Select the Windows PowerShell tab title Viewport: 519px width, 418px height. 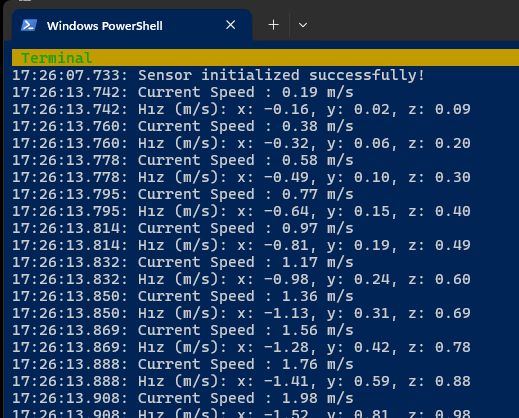[x=105, y=26]
